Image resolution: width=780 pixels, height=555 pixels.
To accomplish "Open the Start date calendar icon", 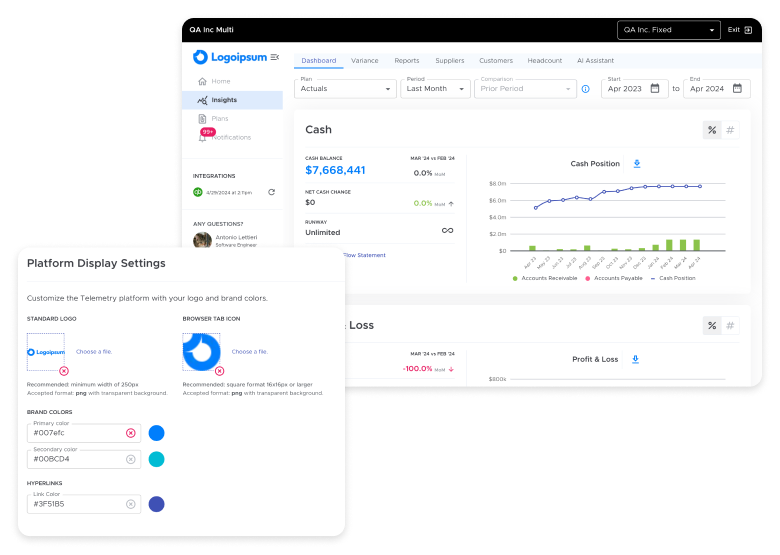I will point(655,89).
